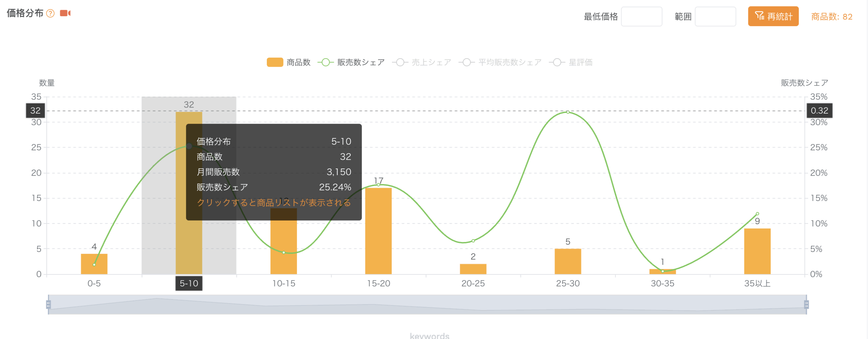Focus the 最低価格 input field

pyautogui.click(x=641, y=16)
